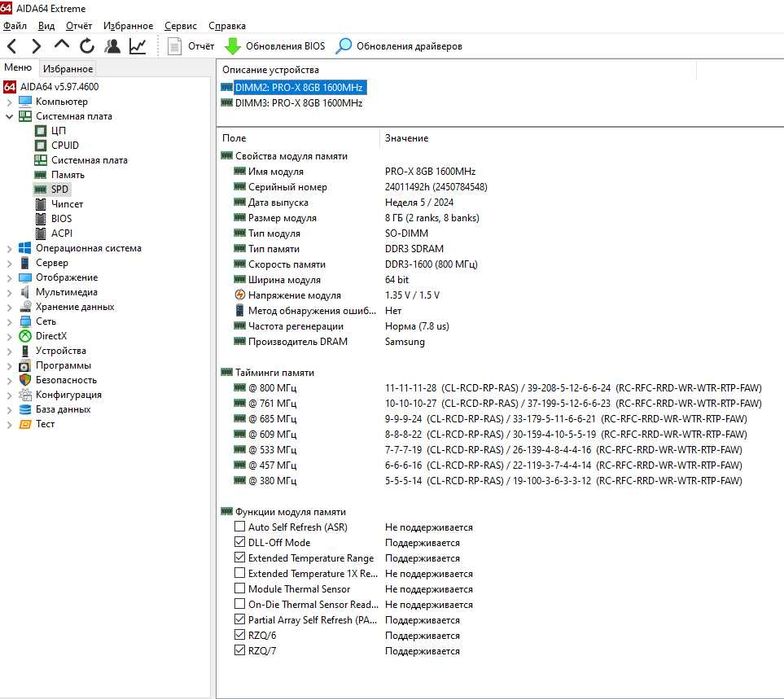The width and height of the screenshot is (784, 699).
Task: Click the Значение column header
Action: tap(406, 138)
